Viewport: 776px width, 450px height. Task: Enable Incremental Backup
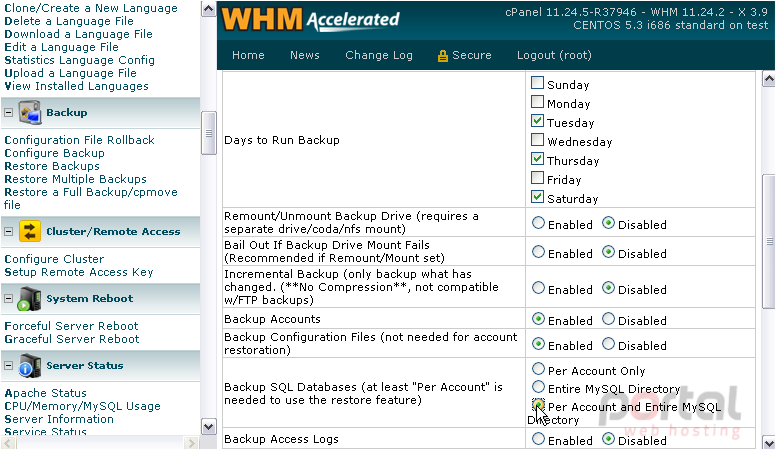(538, 288)
